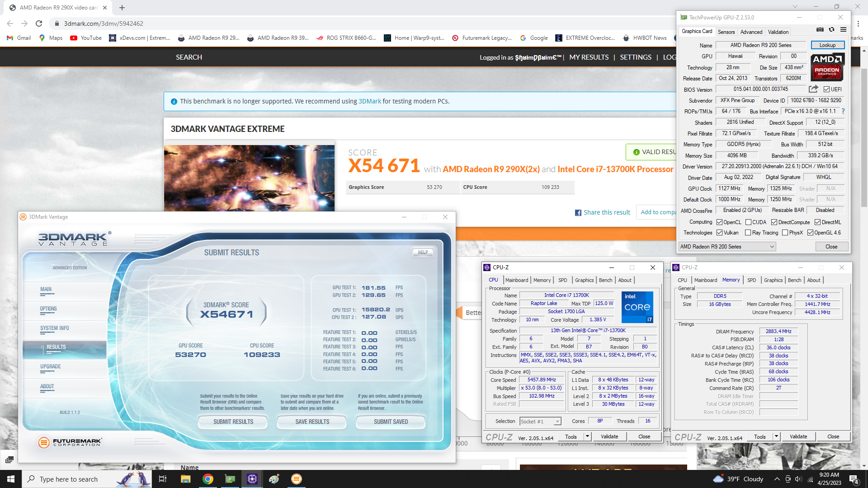Open the HWBOT News bookmark

click(644, 38)
